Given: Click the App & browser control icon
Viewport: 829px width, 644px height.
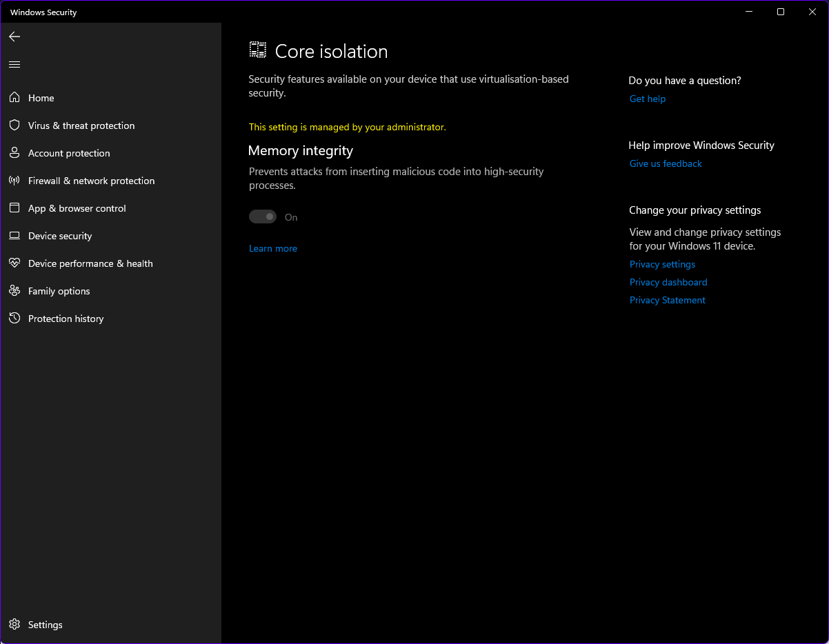Looking at the screenshot, I should (14, 208).
